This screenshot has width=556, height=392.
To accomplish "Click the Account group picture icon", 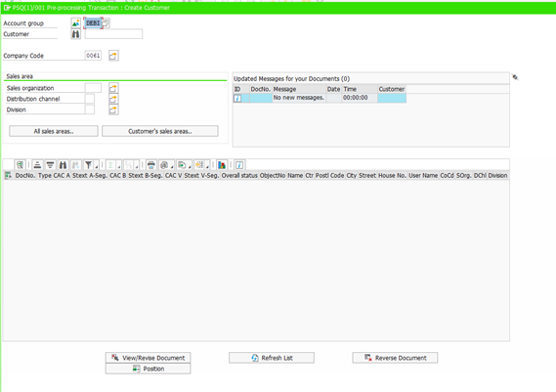I will [x=75, y=23].
